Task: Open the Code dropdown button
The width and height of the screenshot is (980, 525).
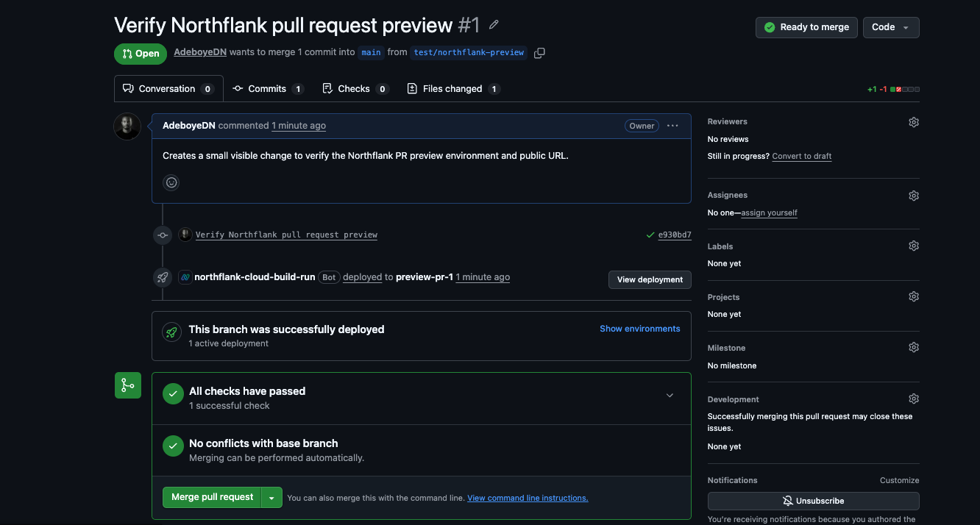Action: [x=891, y=27]
